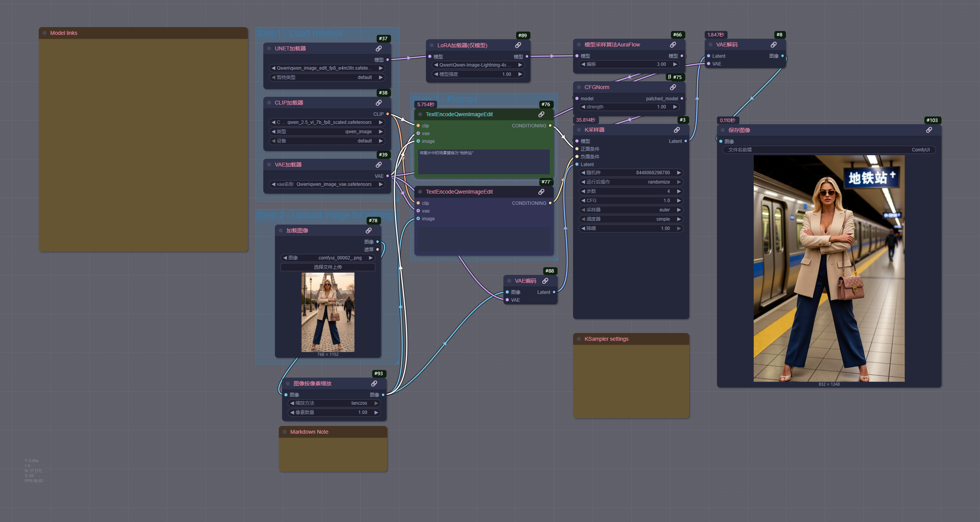Click the prompt text box in node #76
Screen dimensions: 980x522
pyautogui.click(x=484, y=161)
